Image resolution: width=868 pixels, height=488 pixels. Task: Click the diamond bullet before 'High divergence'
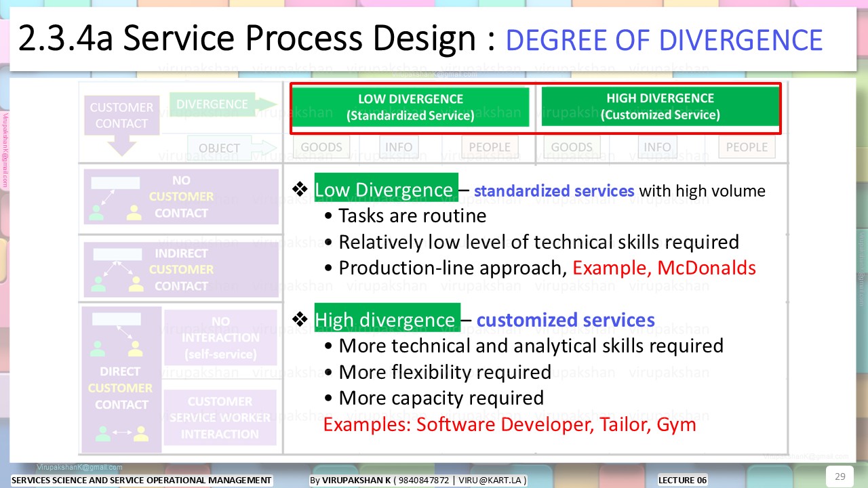click(x=300, y=319)
